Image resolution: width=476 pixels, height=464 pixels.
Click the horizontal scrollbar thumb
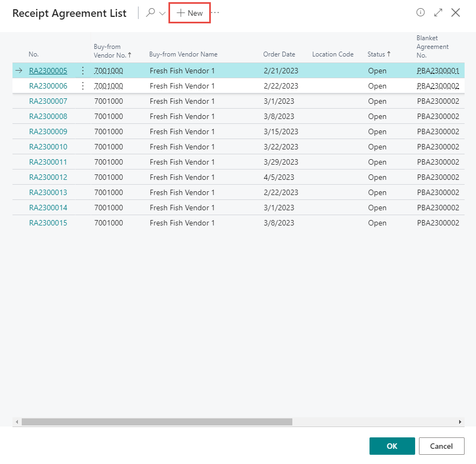(156, 422)
